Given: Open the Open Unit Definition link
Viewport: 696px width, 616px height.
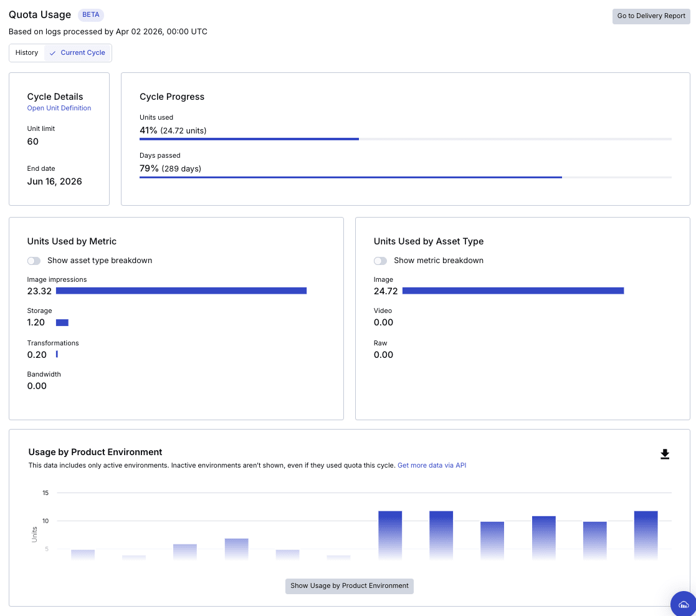Looking at the screenshot, I should 59,108.
